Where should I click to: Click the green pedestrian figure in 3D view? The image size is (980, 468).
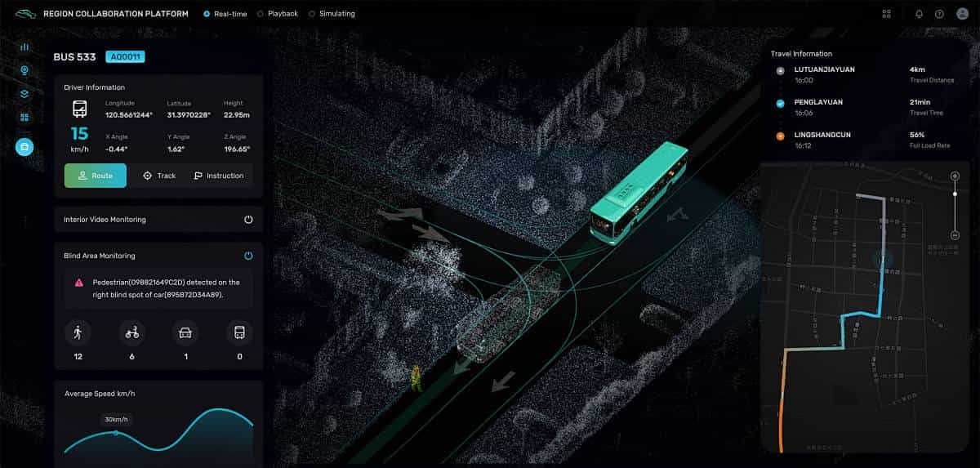click(x=416, y=377)
